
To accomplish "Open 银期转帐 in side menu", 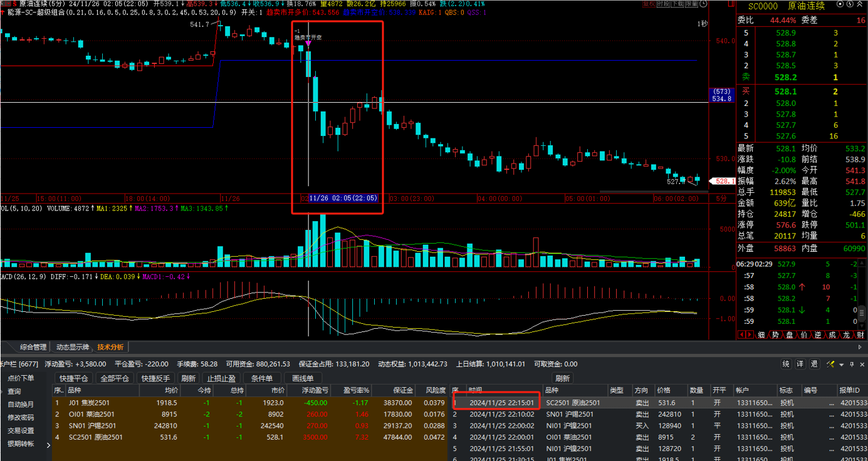I will point(21,444).
